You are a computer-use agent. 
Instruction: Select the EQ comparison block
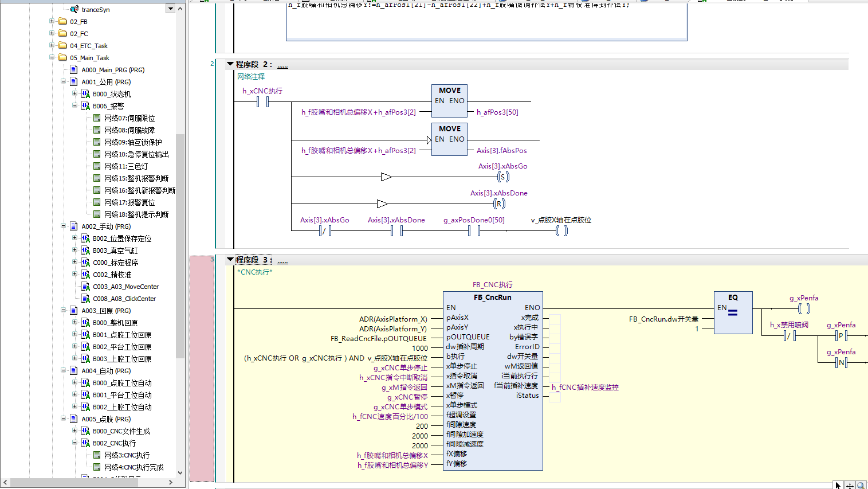tap(733, 312)
